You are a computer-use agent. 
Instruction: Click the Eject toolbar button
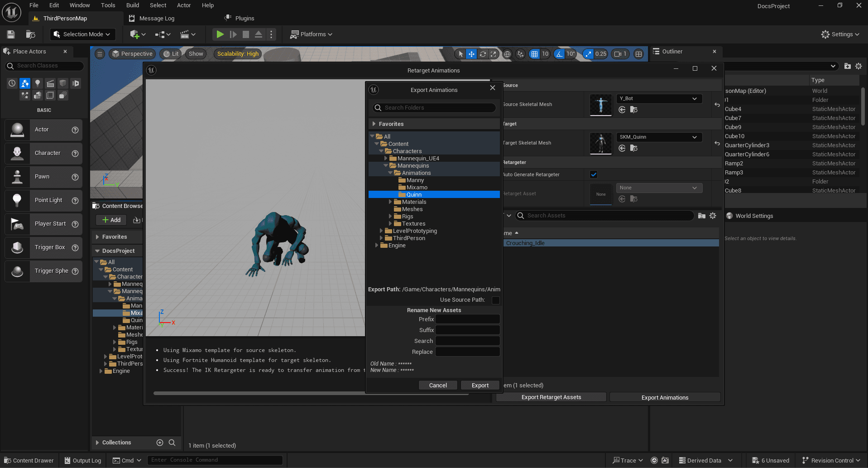point(259,34)
